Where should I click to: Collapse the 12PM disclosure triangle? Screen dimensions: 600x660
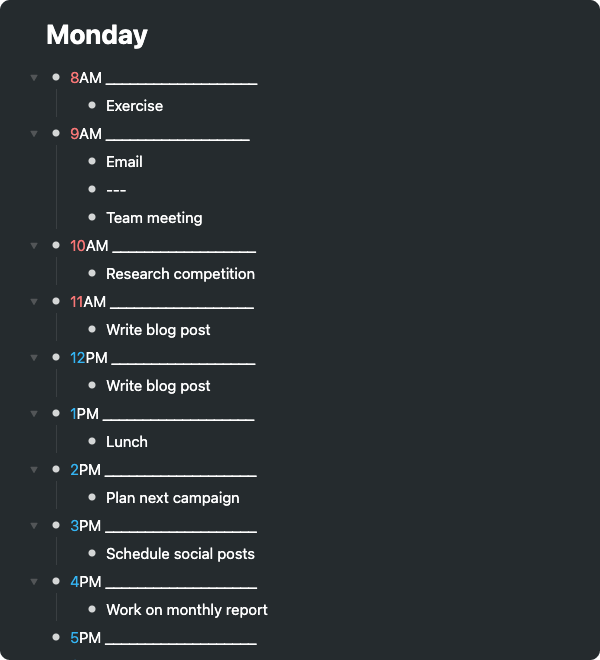[34, 357]
